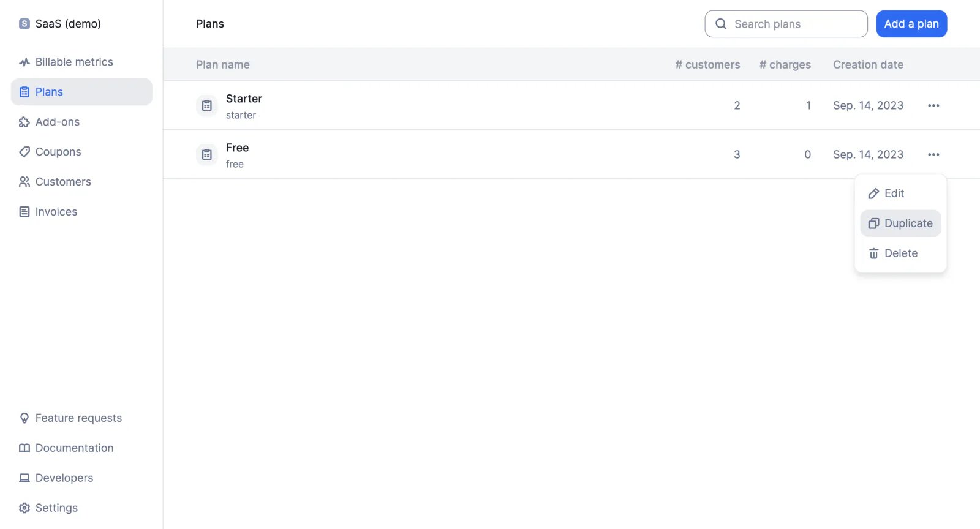Viewport: 980px width, 529px height.
Task: Click the pencil icon next to Edit
Action: [874, 193]
